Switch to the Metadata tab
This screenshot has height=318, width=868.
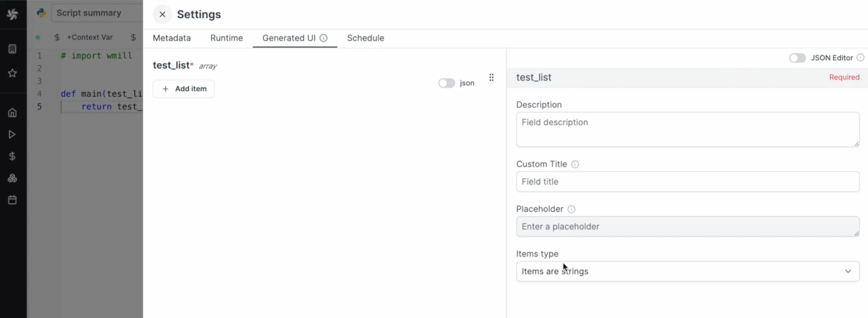pos(172,38)
